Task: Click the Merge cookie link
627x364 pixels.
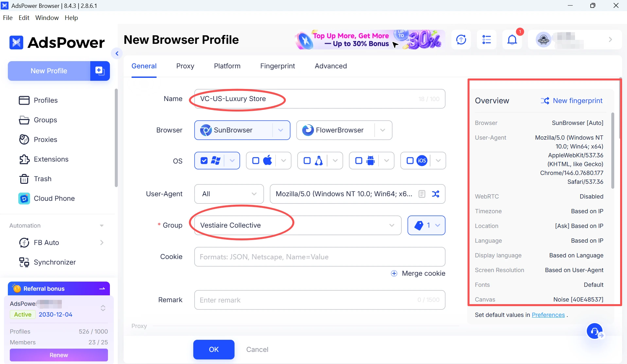Action: pyautogui.click(x=424, y=273)
